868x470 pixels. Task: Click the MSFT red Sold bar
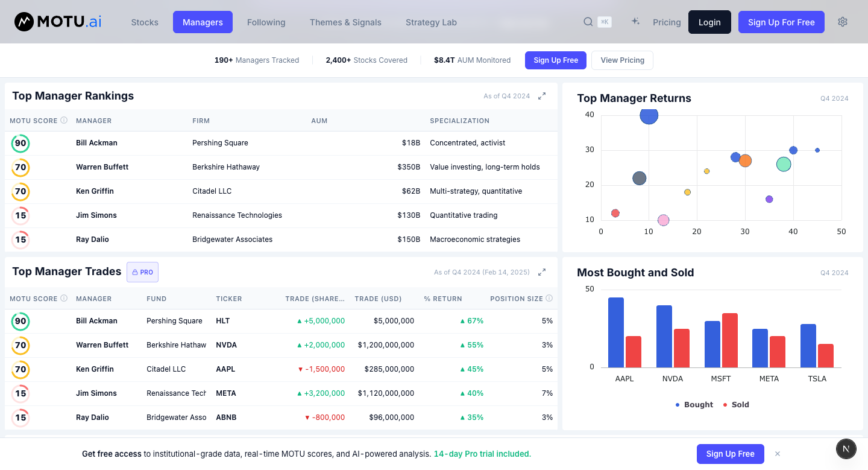pos(730,340)
